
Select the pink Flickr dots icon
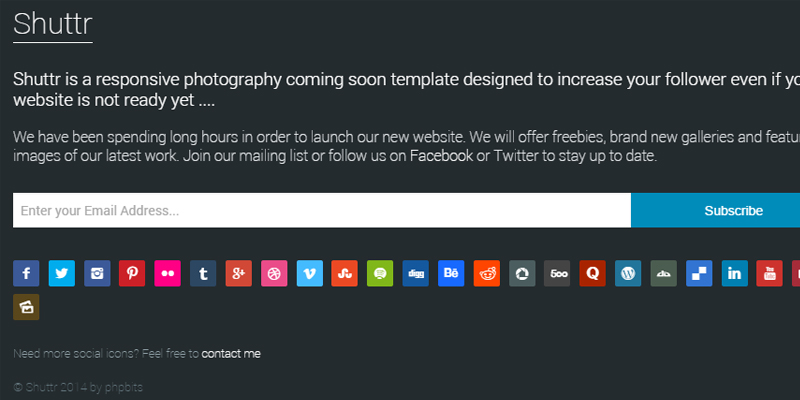click(x=168, y=273)
